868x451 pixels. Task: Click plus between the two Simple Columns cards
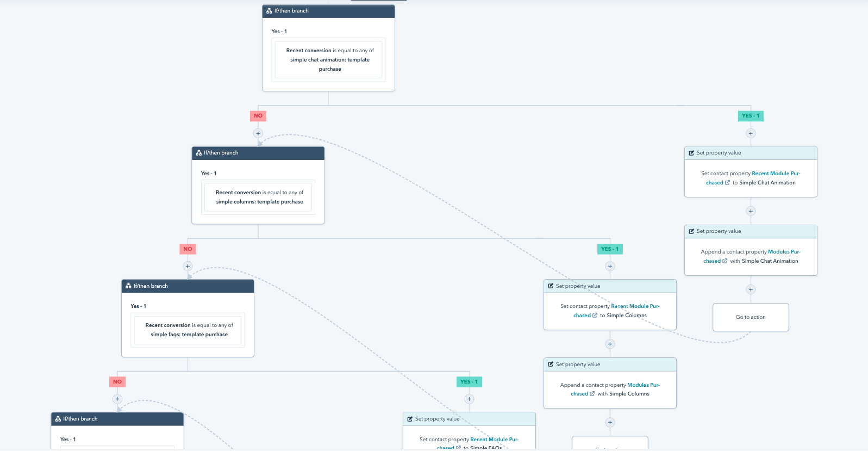[x=610, y=344]
